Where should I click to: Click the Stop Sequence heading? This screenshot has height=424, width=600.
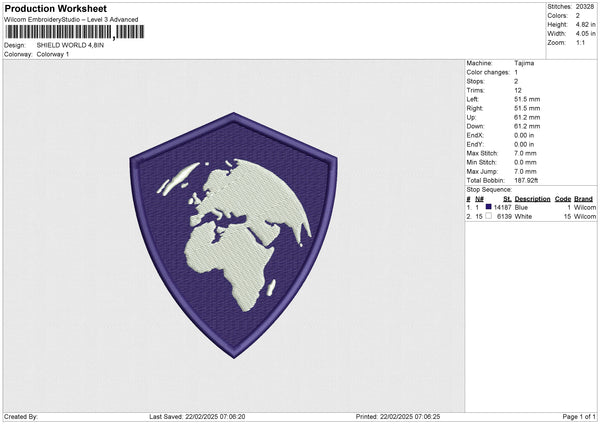(x=489, y=190)
